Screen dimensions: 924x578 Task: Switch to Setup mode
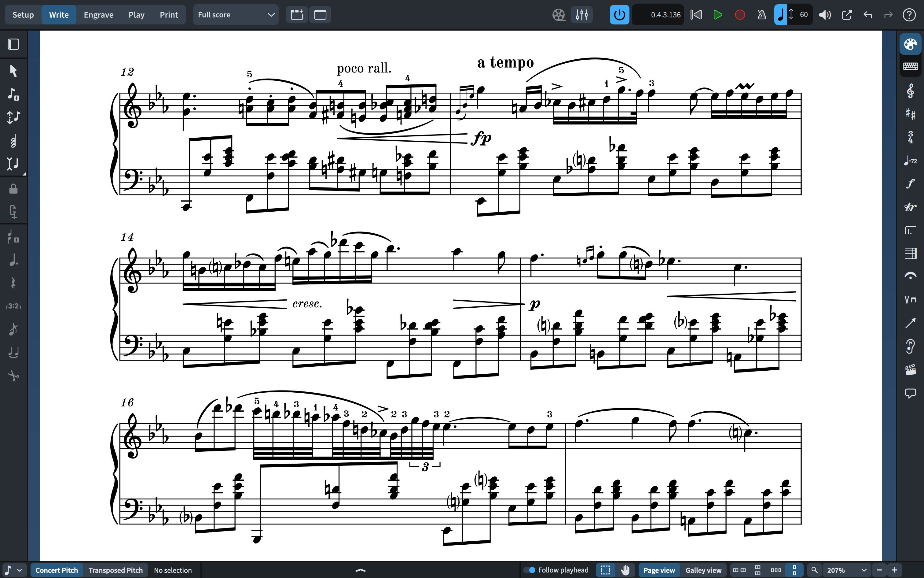point(23,15)
